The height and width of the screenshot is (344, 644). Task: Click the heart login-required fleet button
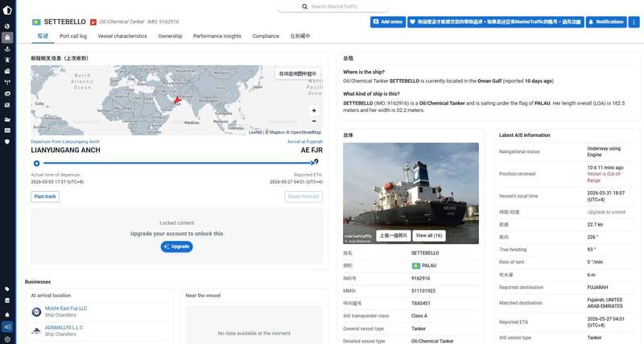tap(495, 22)
